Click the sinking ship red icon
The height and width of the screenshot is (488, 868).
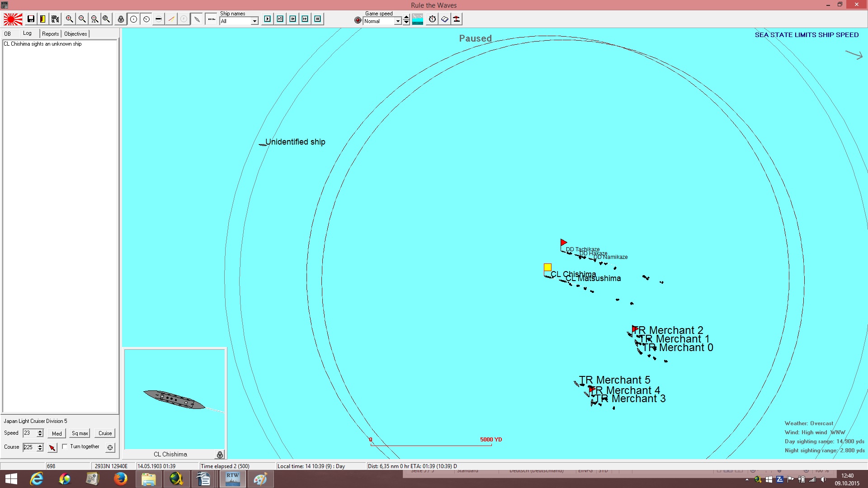[457, 19]
